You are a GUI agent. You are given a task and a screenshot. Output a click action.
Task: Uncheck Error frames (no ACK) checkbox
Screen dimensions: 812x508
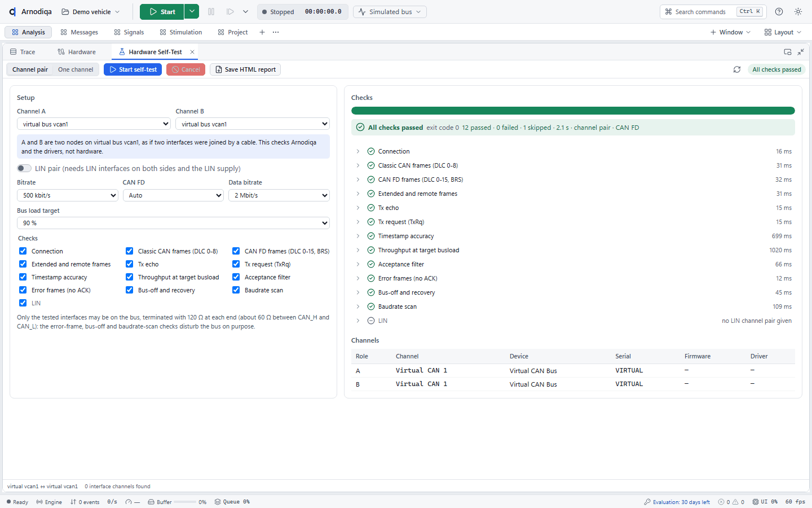pos(23,290)
